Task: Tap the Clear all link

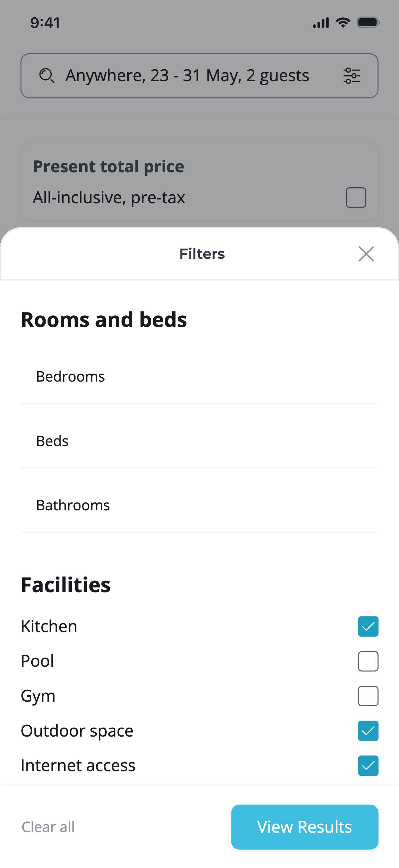Action: pyautogui.click(x=48, y=827)
